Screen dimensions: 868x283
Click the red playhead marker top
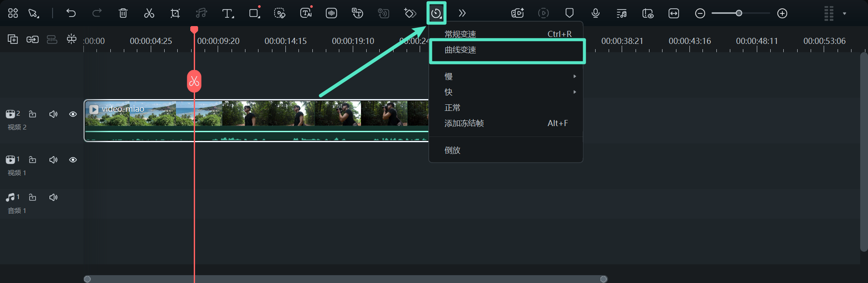(194, 30)
